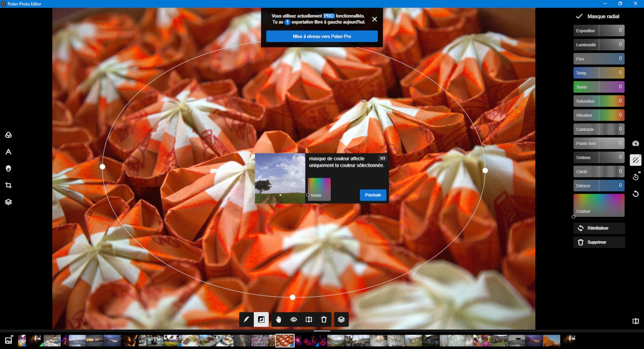Open the Filters tool in left sidebar
The height and width of the screenshot is (349, 644).
point(8,135)
